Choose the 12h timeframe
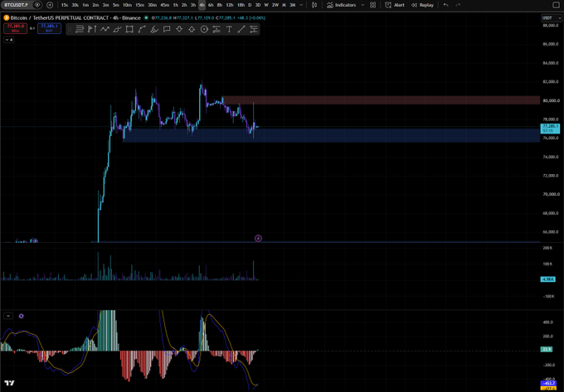This screenshot has height=392, width=564. click(x=230, y=5)
